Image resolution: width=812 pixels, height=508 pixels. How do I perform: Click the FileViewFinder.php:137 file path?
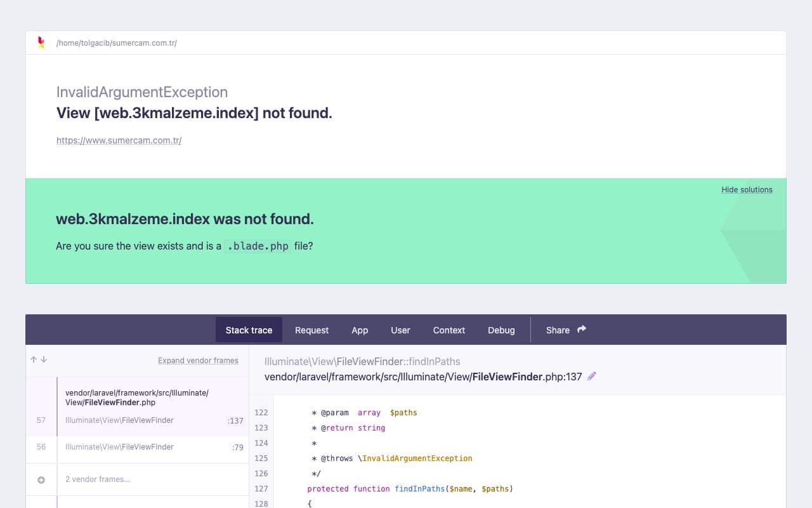[423, 377]
